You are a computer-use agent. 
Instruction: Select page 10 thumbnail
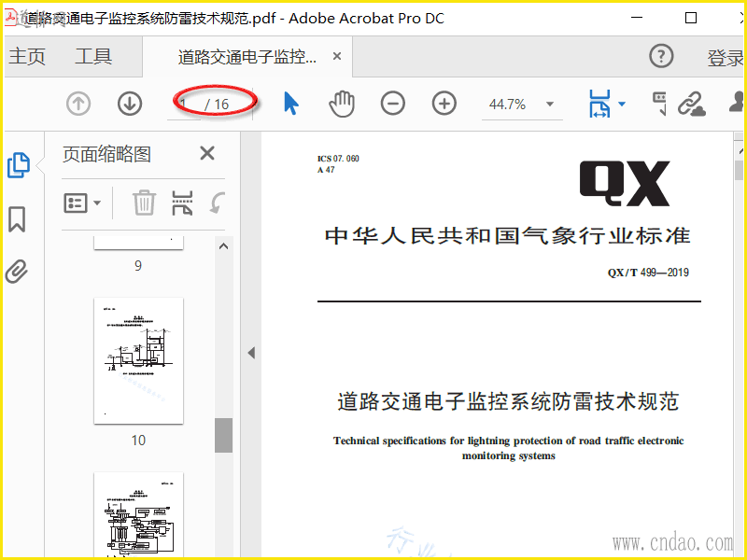[138, 360]
